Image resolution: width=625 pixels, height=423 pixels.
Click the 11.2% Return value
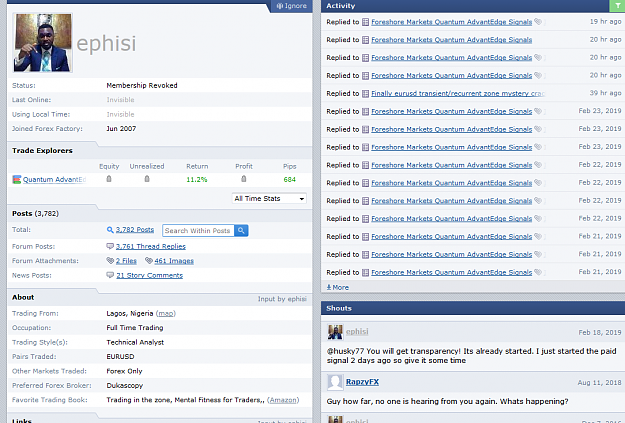click(197, 180)
